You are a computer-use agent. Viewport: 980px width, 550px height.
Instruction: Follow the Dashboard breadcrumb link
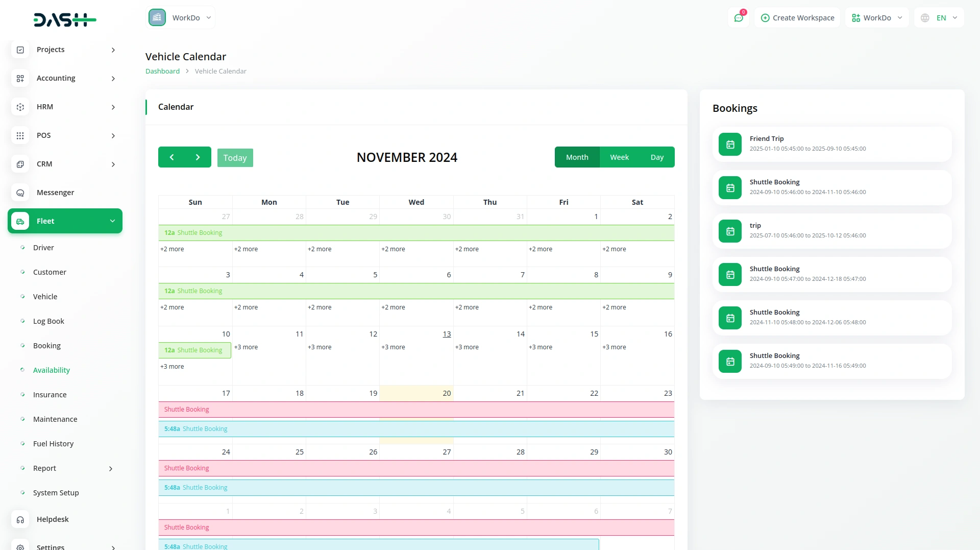tap(162, 71)
